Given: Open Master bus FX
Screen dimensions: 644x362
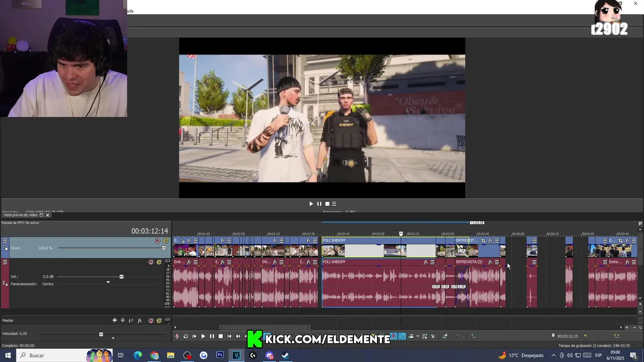Looking at the screenshot, I should (x=140, y=320).
